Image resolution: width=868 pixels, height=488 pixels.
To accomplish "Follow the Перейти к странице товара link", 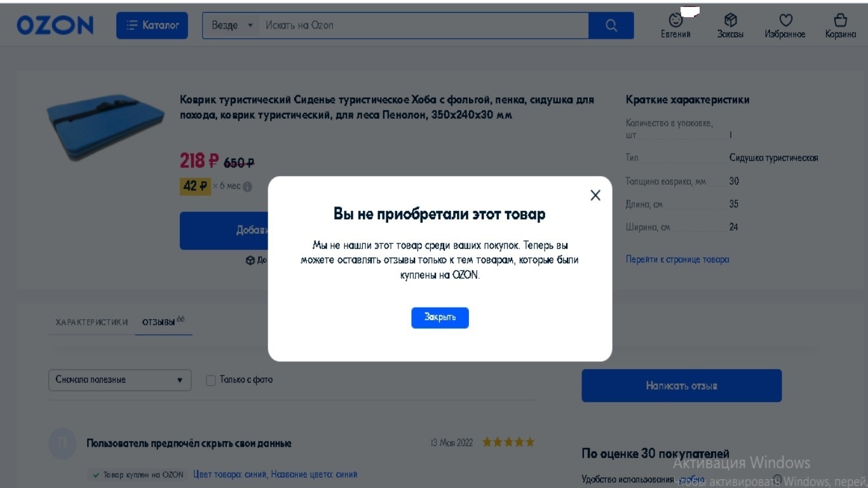I will (677, 259).
